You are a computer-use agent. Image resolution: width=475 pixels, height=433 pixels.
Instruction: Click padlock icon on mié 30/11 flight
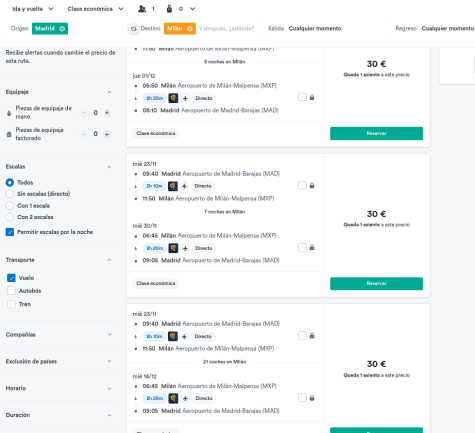coord(312,248)
